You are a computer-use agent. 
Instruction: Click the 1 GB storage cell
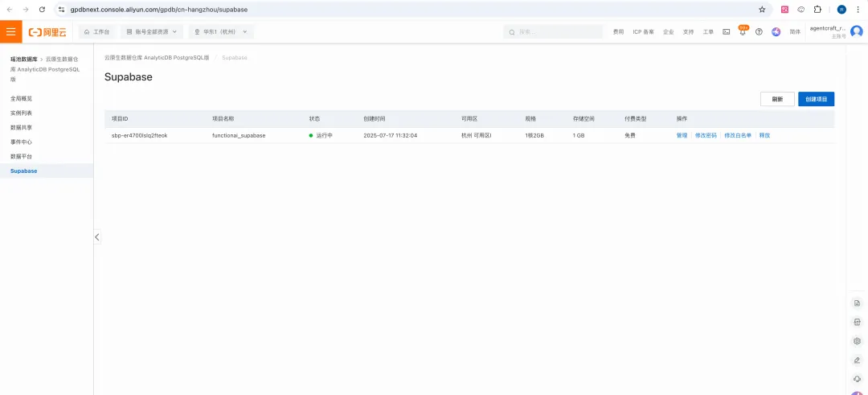click(x=579, y=136)
